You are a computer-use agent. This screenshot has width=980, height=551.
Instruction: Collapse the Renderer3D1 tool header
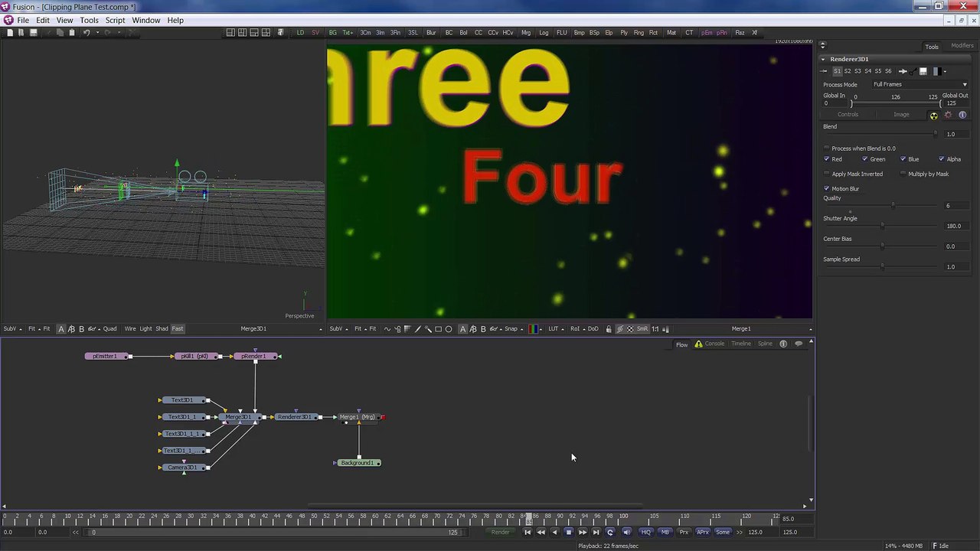[x=823, y=59]
